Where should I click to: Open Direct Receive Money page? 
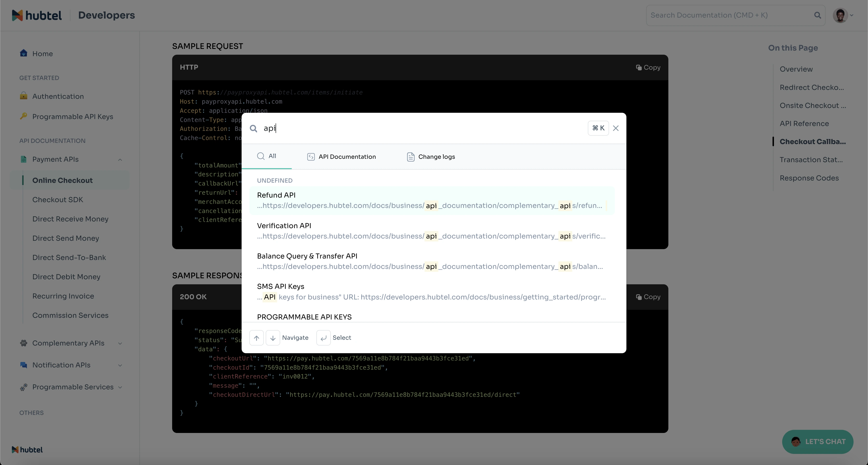[x=70, y=219]
